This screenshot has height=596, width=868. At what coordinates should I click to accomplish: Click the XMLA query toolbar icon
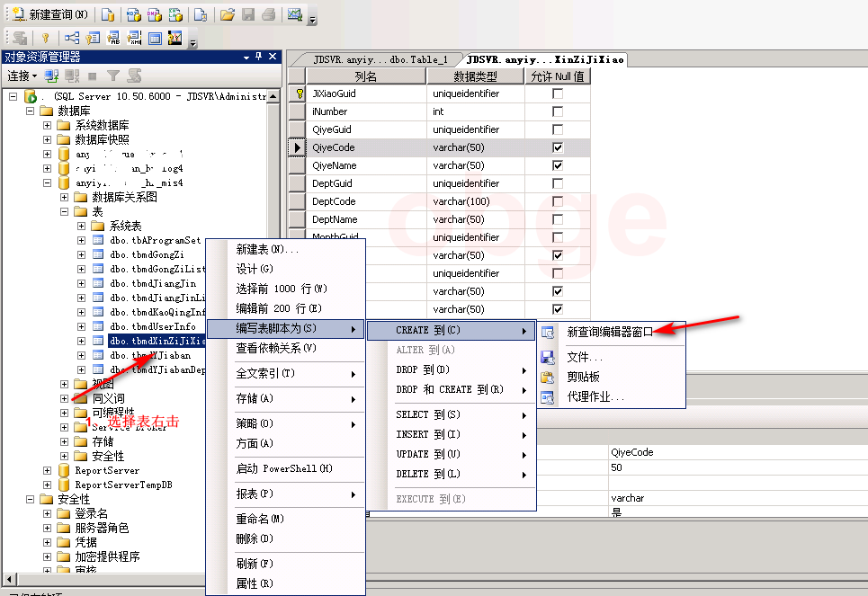tap(175, 14)
